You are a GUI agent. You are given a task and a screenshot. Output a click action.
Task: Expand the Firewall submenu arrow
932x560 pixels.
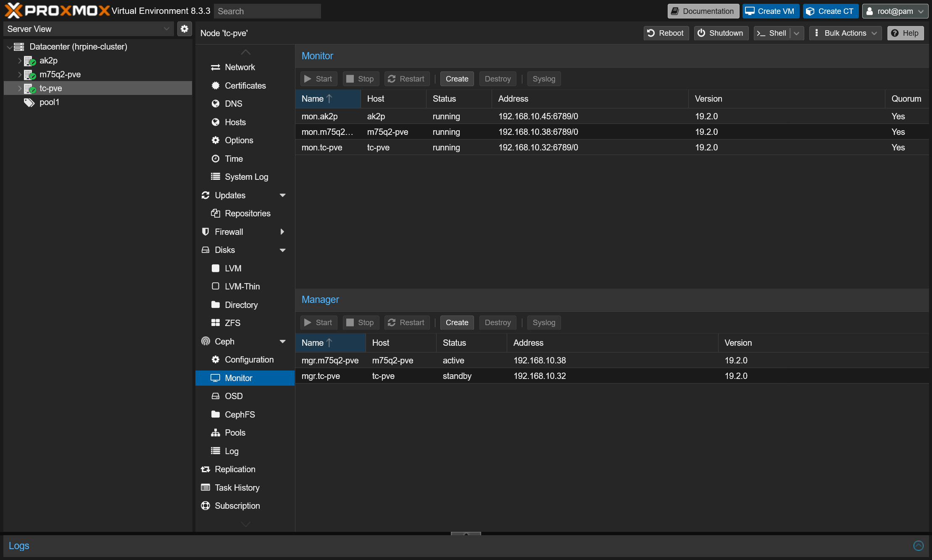(x=282, y=232)
